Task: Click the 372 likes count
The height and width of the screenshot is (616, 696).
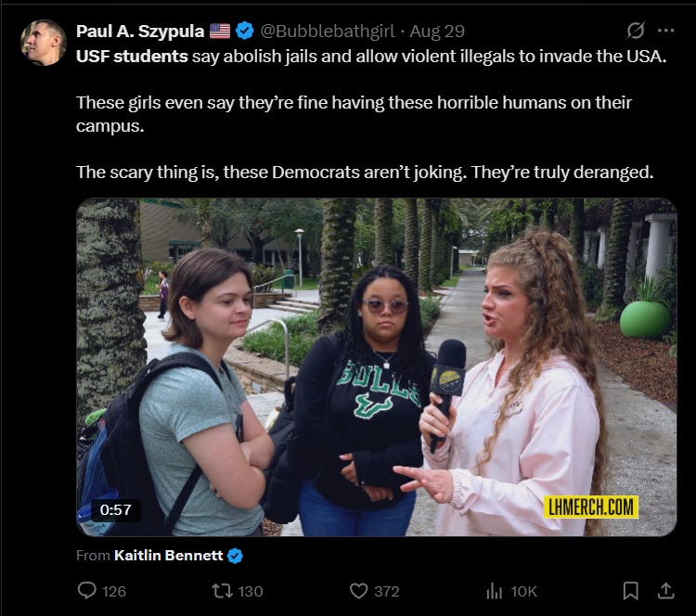Action: point(386,591)
